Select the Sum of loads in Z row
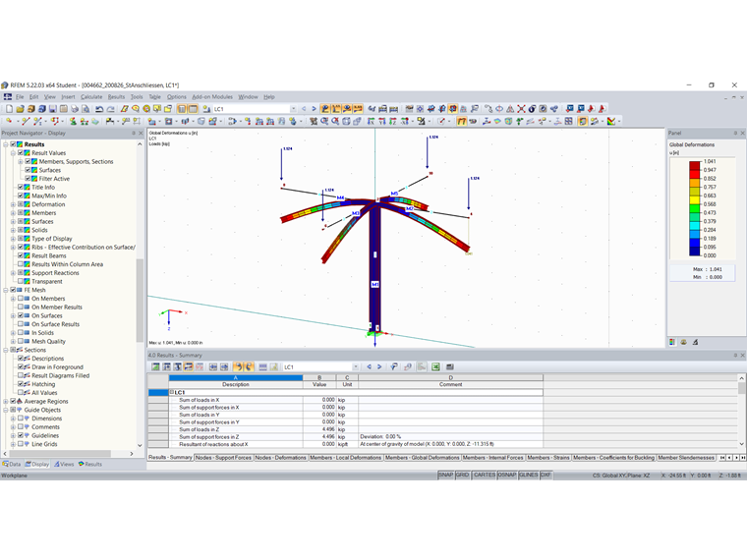 click(345, 429)
